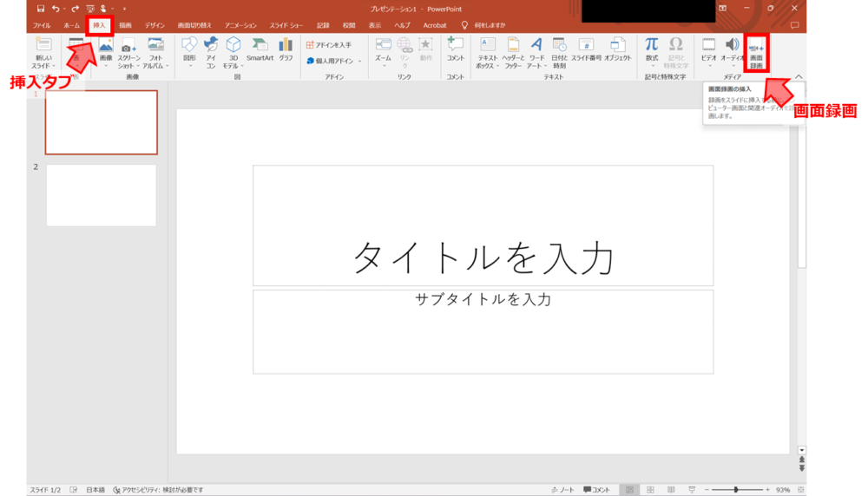Image resolution: width=868 pixels, height=496 pixels.
Task: Open the ribbon display options icon in title bar
Action: 722,9
